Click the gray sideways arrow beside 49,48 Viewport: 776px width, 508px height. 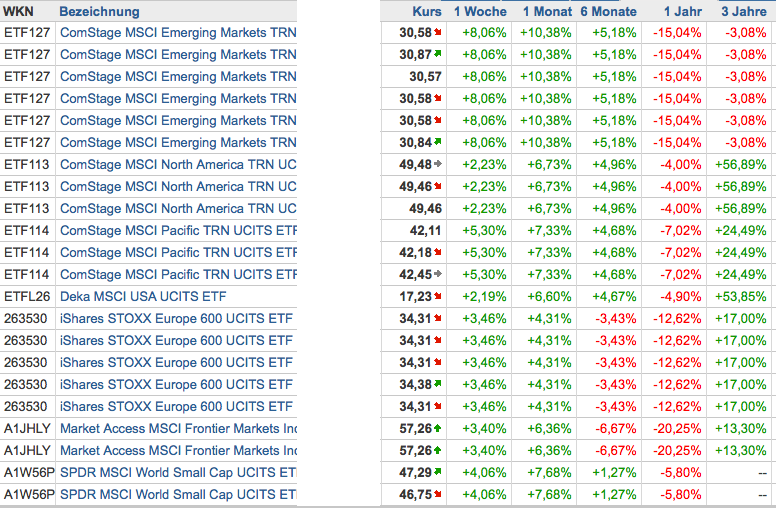point(438,164)
